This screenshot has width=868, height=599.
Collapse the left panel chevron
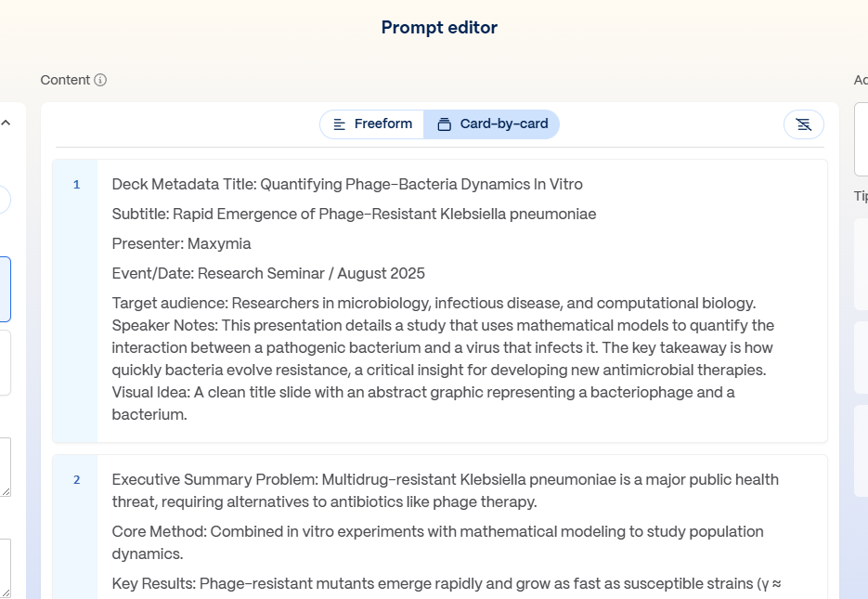coord(6,123)
